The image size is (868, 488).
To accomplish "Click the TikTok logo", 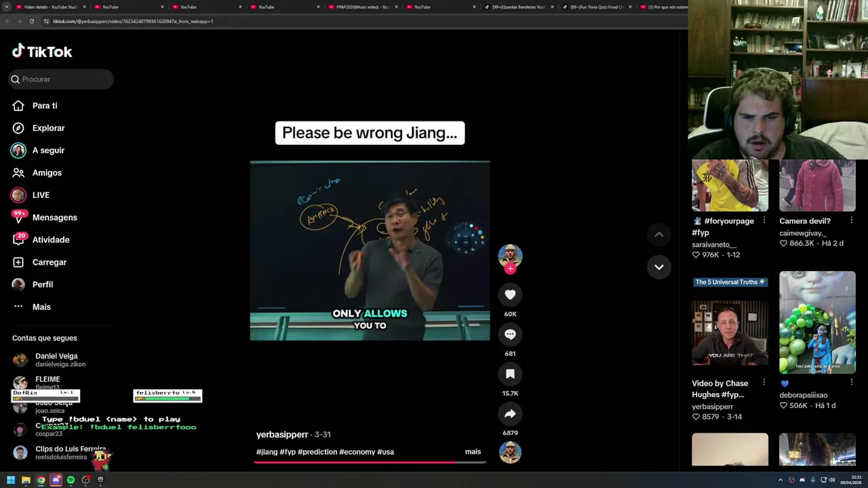I will [x=42, y=52].
